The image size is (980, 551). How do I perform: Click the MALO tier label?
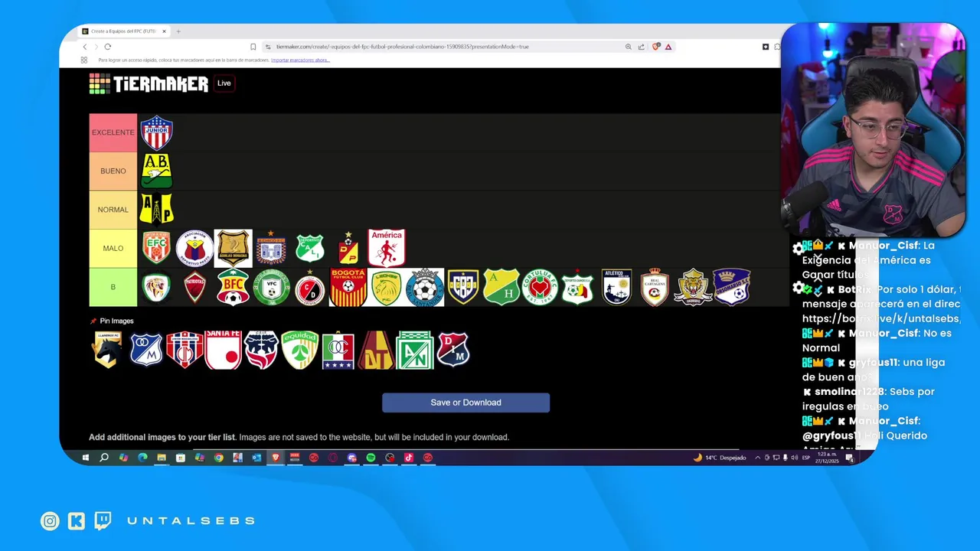[113, 248]
